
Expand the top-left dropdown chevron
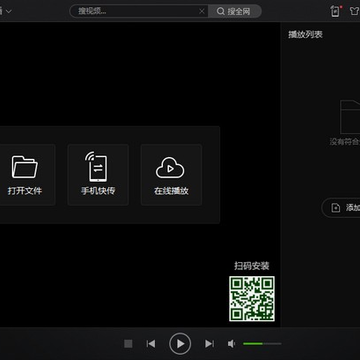(x=9, y=11)
